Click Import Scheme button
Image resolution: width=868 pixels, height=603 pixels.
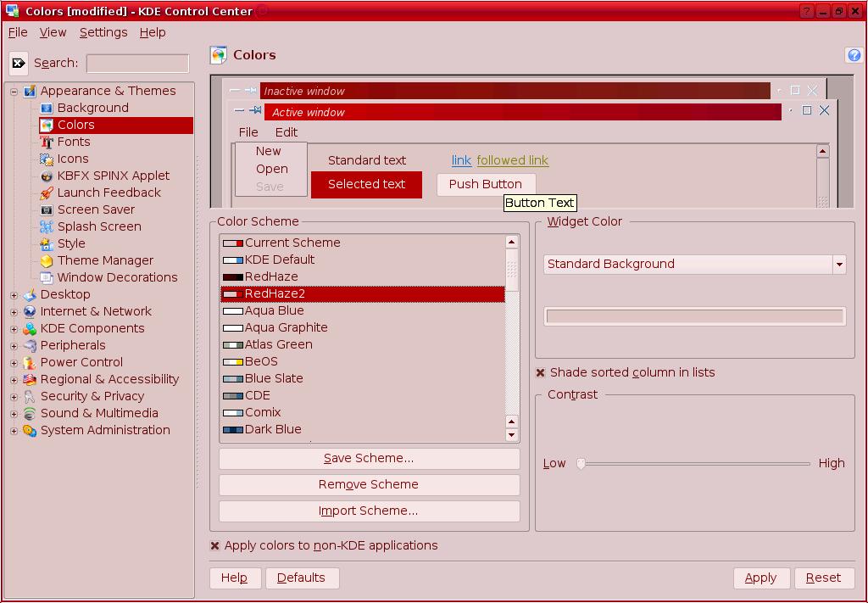[x=370, y=511]
